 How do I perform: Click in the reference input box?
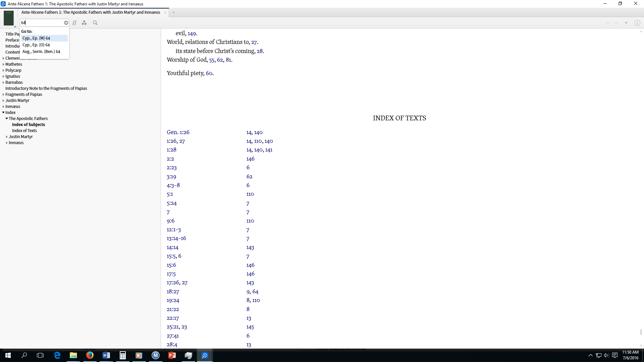[x=42, y=23]
